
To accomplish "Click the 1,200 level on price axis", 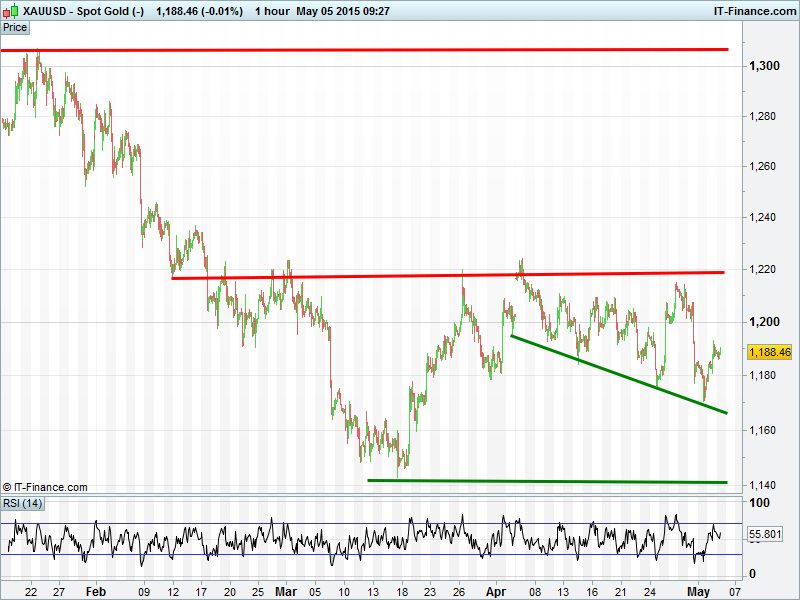I will 765,322.
